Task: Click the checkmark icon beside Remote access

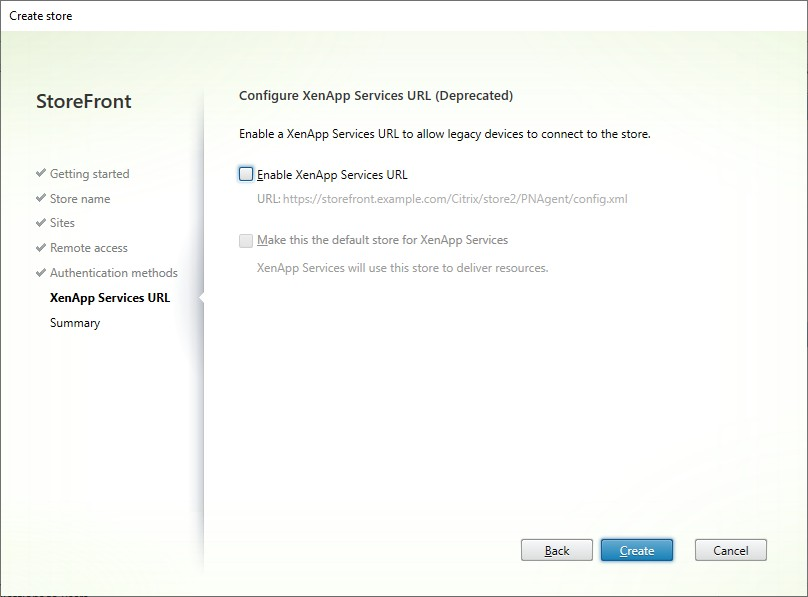Action: [x=41, y=248]
